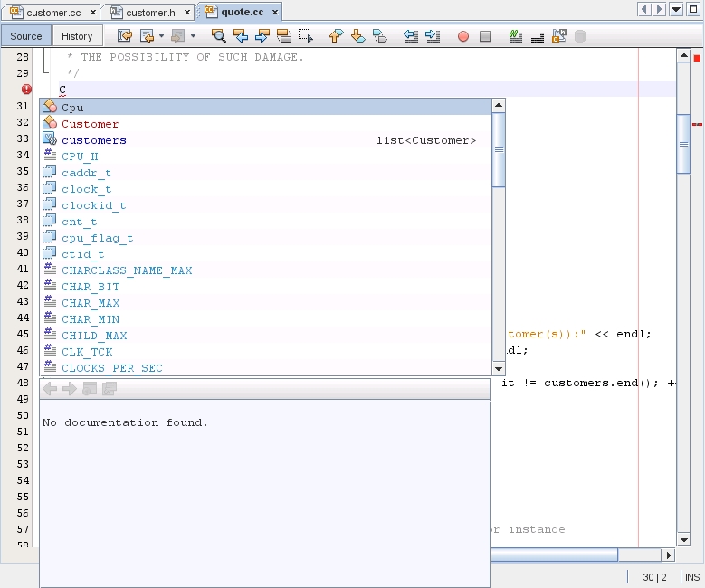Toggle Rectangular Selection mode icon
Viewport: 705px width, 588px height.
point(306,36)
